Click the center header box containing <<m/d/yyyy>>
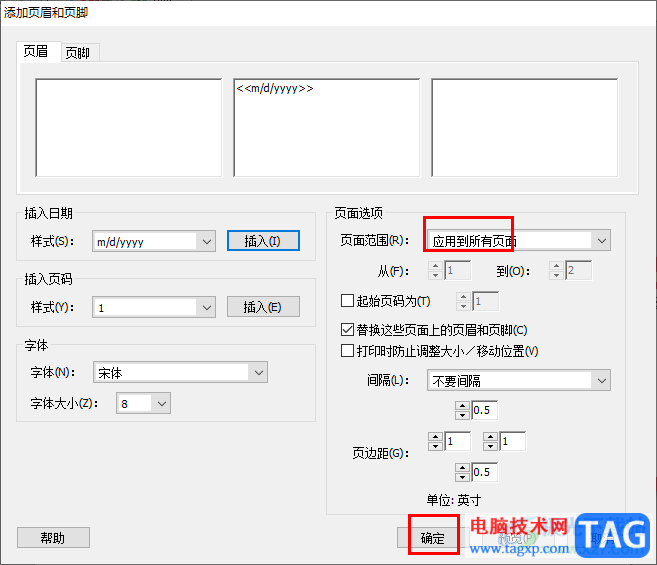Viewport: 657px width, 565px height. point(326,127)
